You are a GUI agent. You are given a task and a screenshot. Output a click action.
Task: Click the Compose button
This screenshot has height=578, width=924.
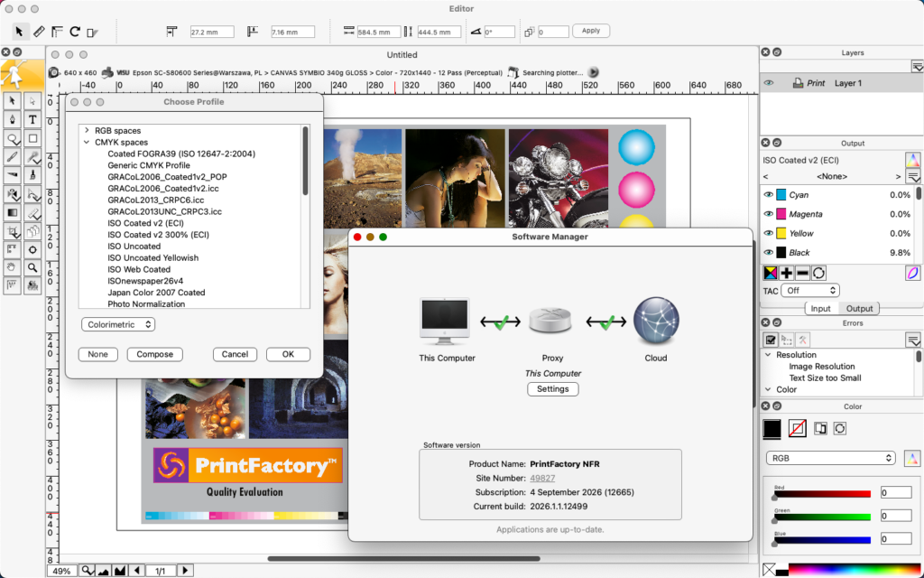coord(155,354)
